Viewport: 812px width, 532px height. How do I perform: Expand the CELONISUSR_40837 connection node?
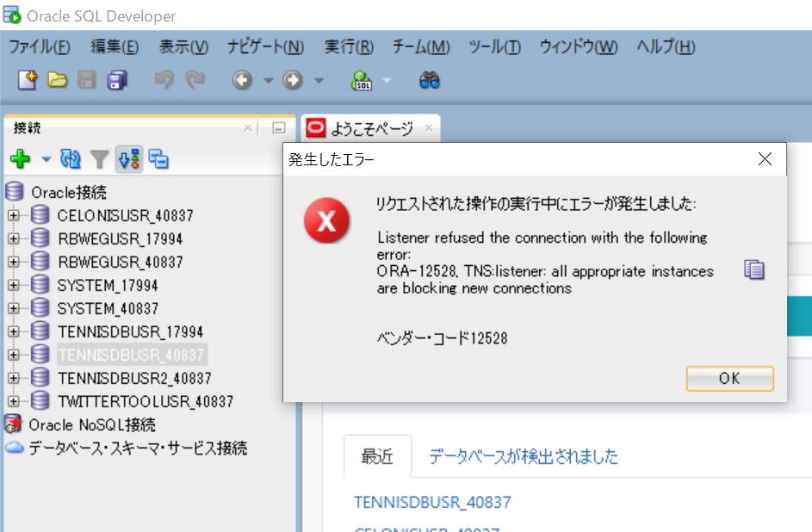14,215
